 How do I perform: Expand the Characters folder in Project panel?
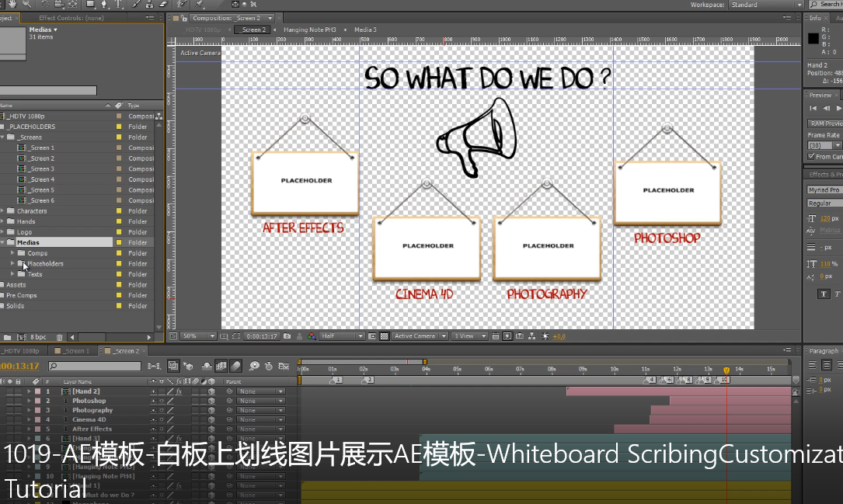coord(3,211)
